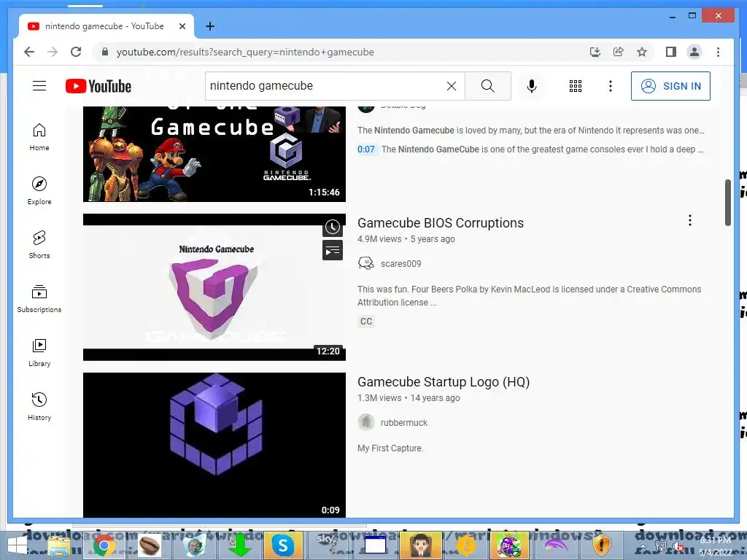The height and width of the screenshot is (560, 747).
Task: Bookmark this tab star icon
Action: (x=642, y=52)
